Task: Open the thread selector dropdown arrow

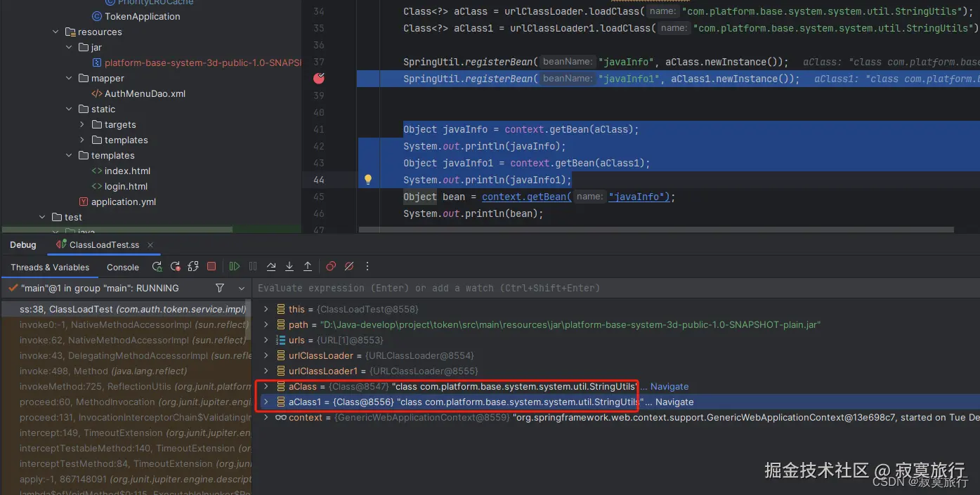Action: click(242, 288)
